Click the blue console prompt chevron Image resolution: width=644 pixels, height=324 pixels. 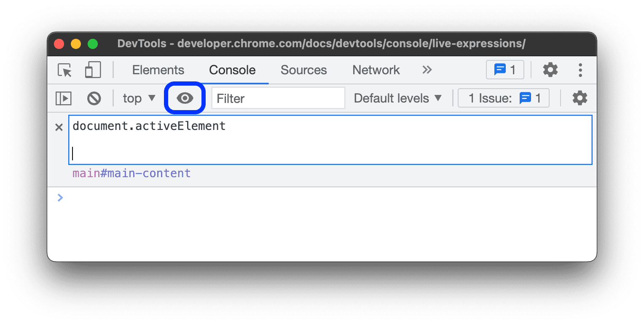60,197
